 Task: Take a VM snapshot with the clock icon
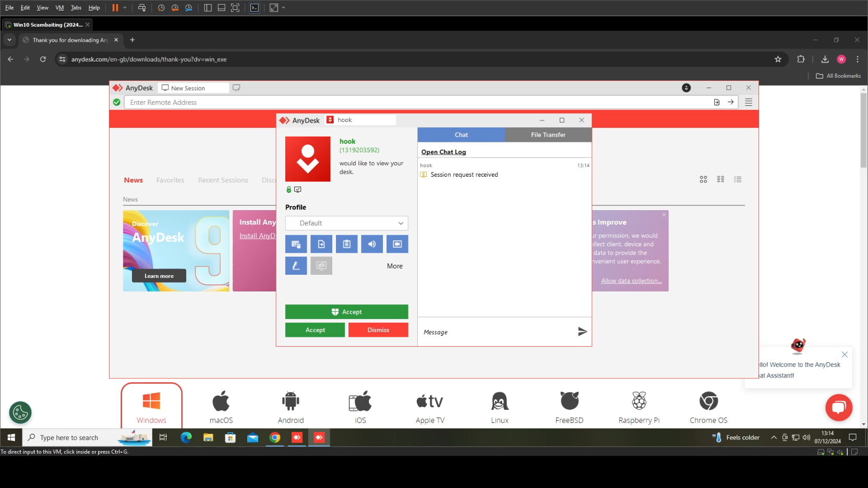161,8
